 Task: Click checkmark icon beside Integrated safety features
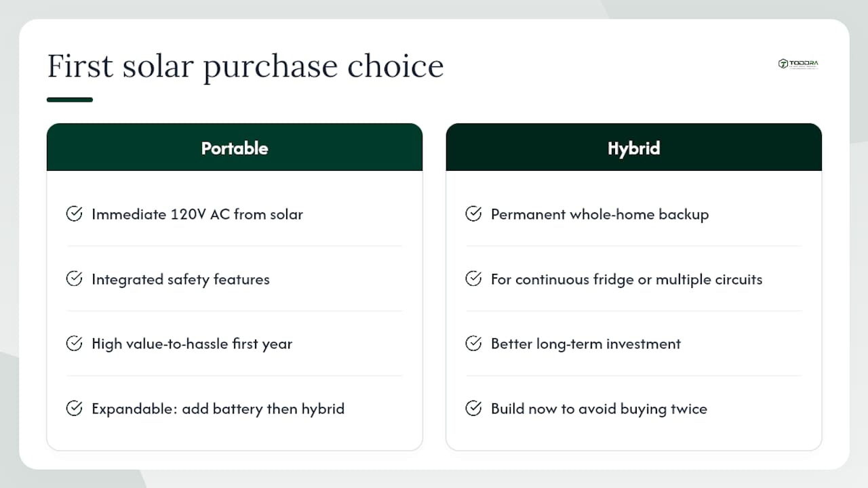(74, 279)
